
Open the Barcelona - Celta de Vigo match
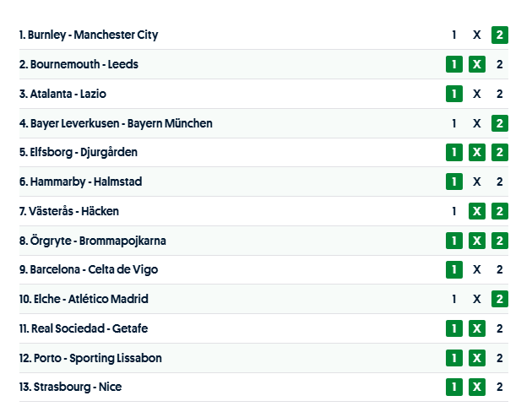pos(95,270)
